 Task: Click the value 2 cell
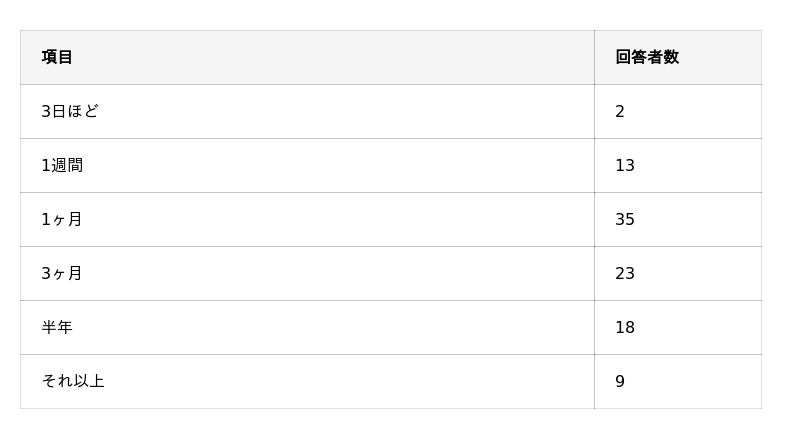[620, 111]
